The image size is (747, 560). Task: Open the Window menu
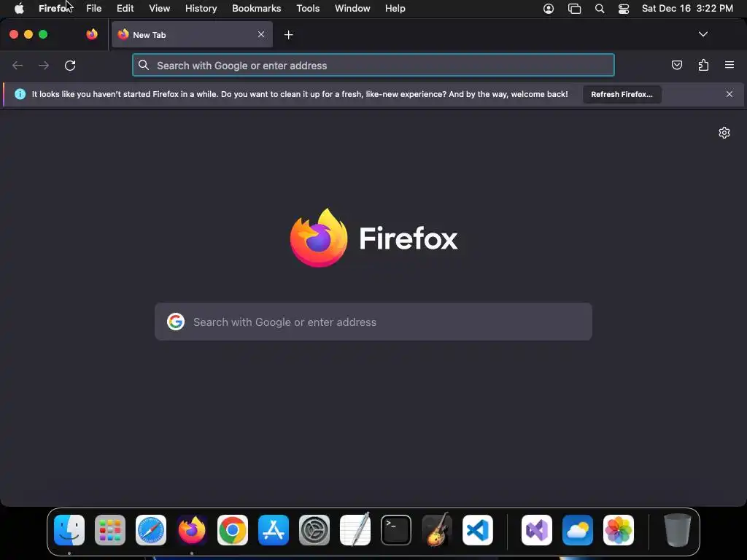tap(352, 9)
